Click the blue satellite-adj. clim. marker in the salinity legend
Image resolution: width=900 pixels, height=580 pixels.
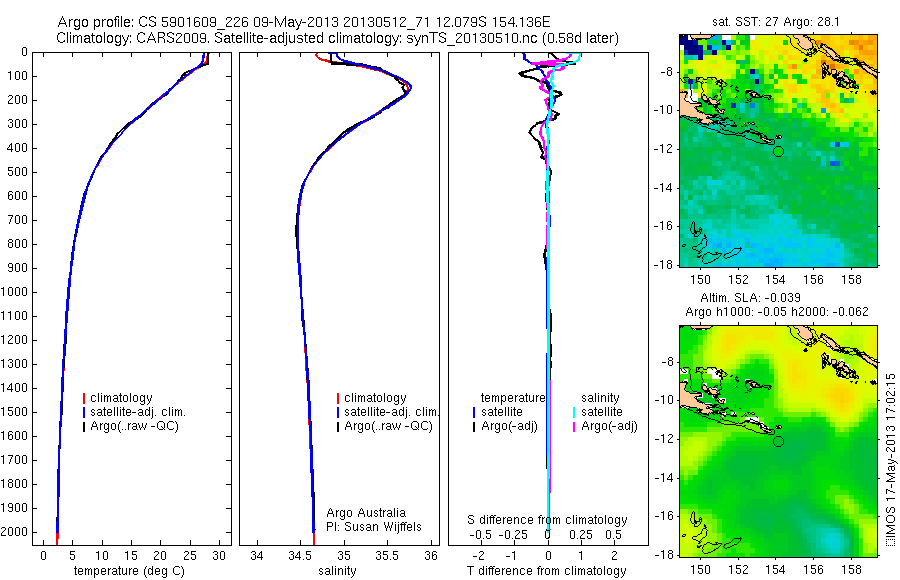click(x=338, y=412)
